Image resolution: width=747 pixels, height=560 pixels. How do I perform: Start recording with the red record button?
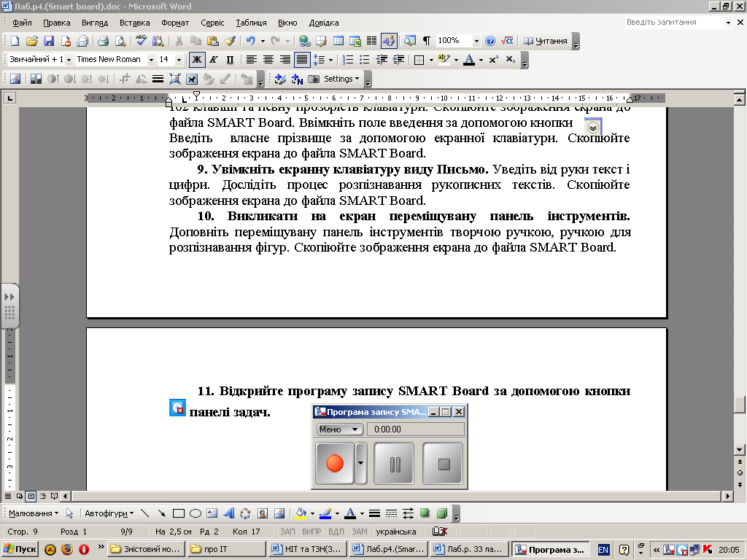pyautogui.click(x=335, y=463)
